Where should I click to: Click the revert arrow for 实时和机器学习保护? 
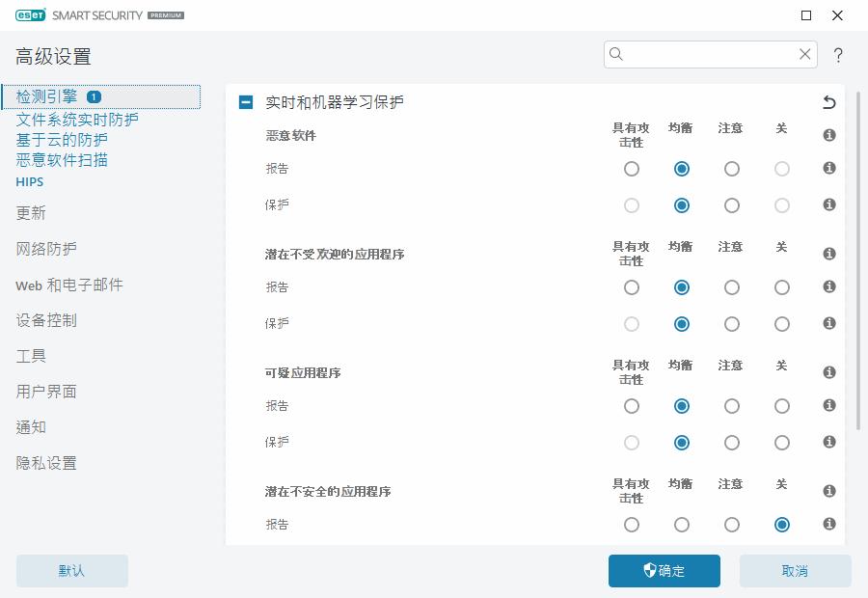tap(827, 101)
